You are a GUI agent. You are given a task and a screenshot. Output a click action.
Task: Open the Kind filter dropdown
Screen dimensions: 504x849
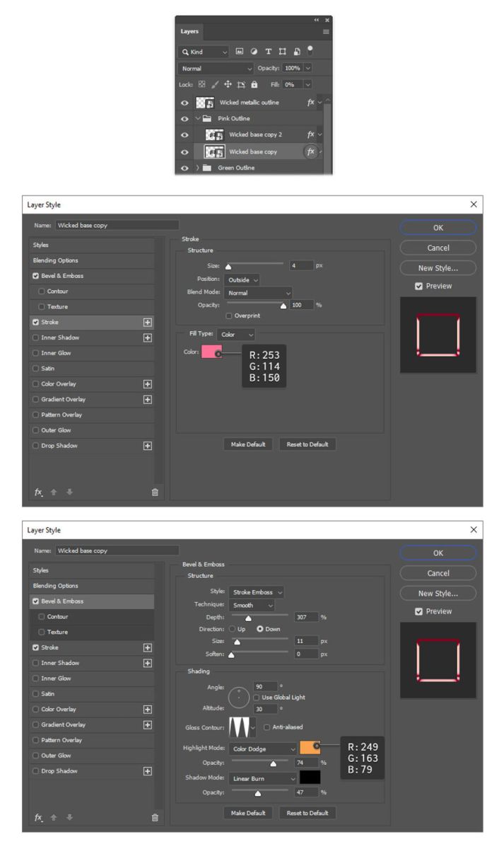click(x=204, y=52)
